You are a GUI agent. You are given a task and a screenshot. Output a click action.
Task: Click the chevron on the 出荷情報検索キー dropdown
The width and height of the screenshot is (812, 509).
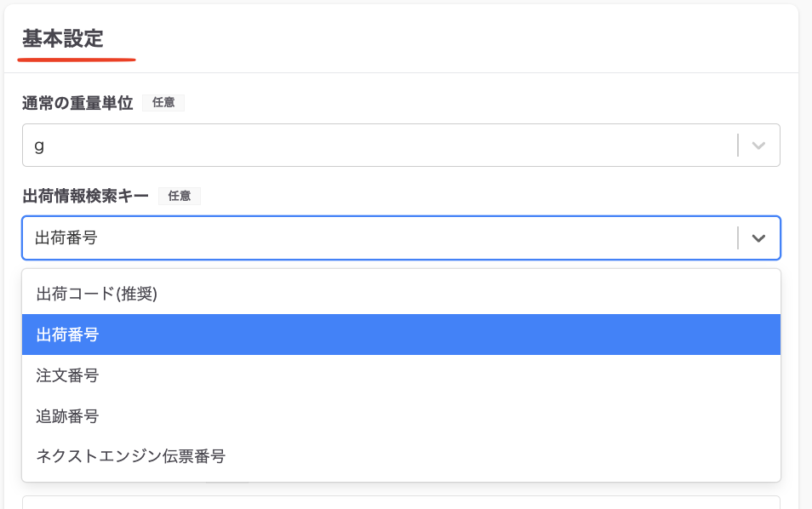point(759,238)
